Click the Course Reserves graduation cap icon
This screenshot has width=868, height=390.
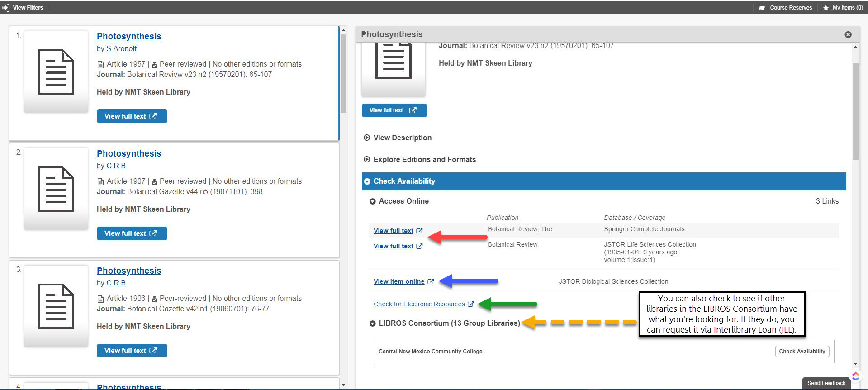(x=762, y=8)
